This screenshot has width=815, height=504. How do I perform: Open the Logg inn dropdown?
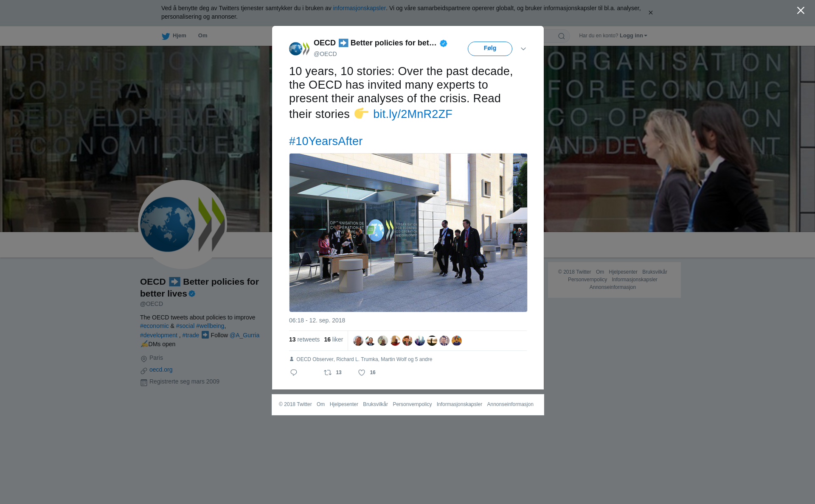(633, 36)
